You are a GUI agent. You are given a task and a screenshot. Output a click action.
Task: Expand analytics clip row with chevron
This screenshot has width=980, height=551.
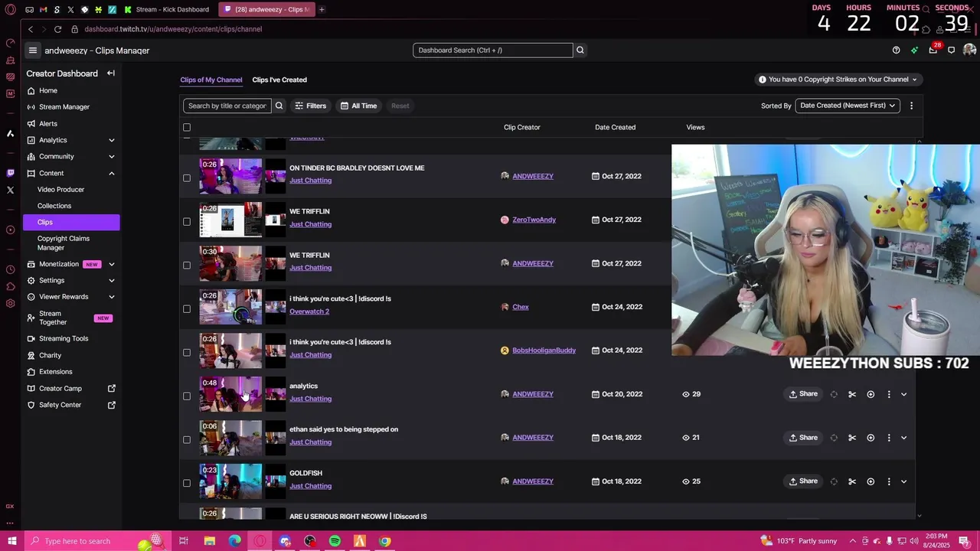[x=903, y=394]
